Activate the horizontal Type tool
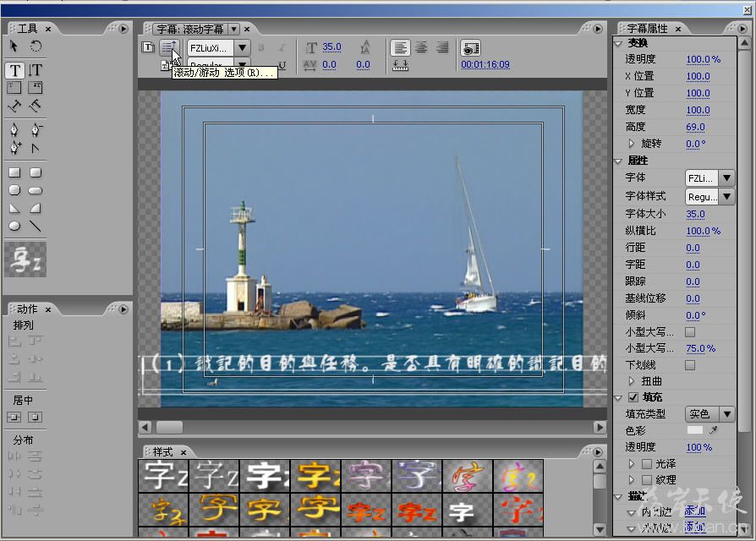The image size is (756, 541). pyautogui.click(x=15, y=70)
